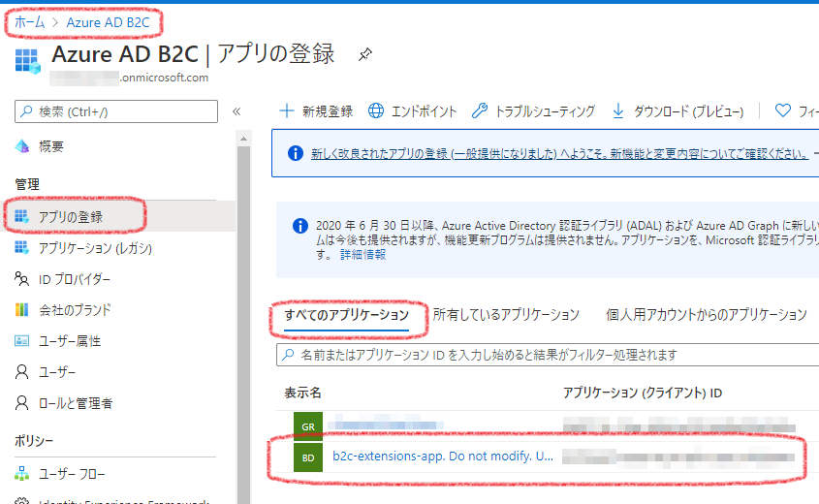Click the 新規登録 button

(316, 110)
